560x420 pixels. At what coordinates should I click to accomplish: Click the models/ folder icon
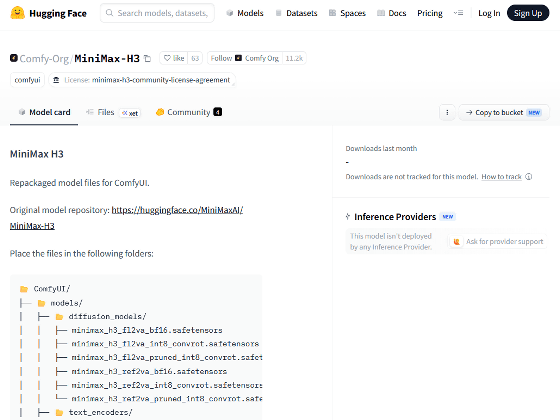(x=41, y=303)
